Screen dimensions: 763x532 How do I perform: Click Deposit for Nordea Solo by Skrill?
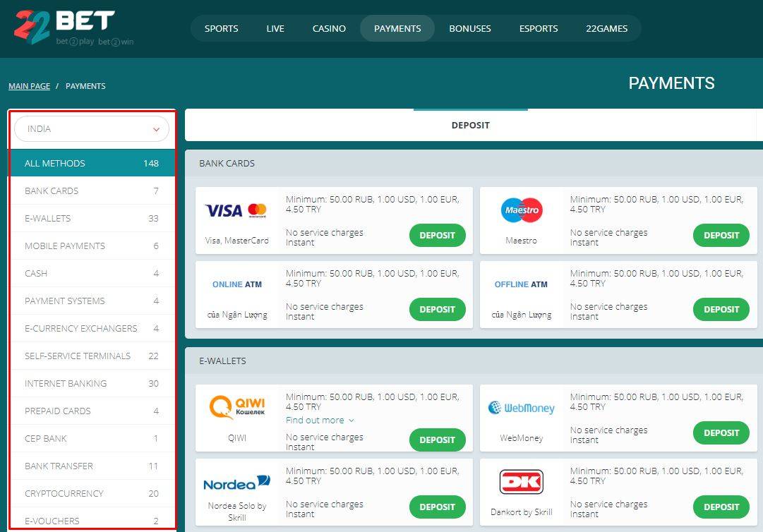coord(438,507)
